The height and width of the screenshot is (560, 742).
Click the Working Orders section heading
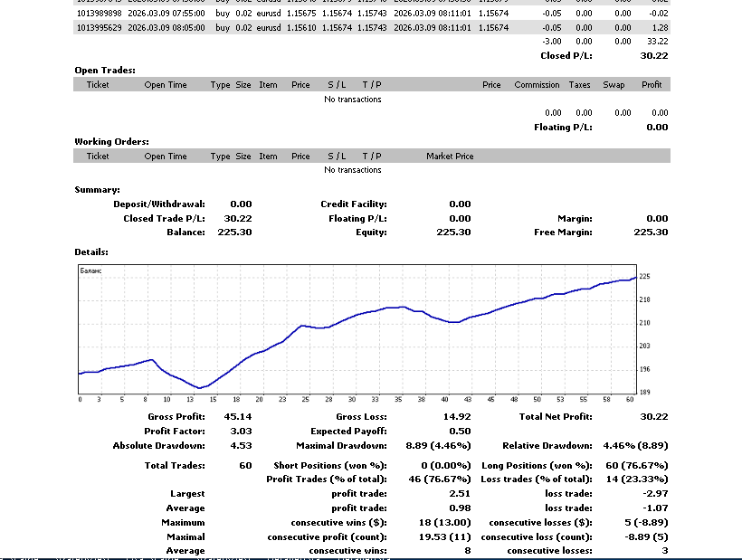[x=111, y=141]
